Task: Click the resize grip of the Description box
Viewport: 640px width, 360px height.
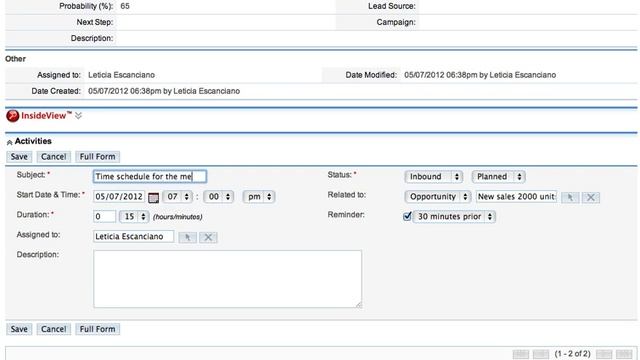Action: tap(358, 304)
